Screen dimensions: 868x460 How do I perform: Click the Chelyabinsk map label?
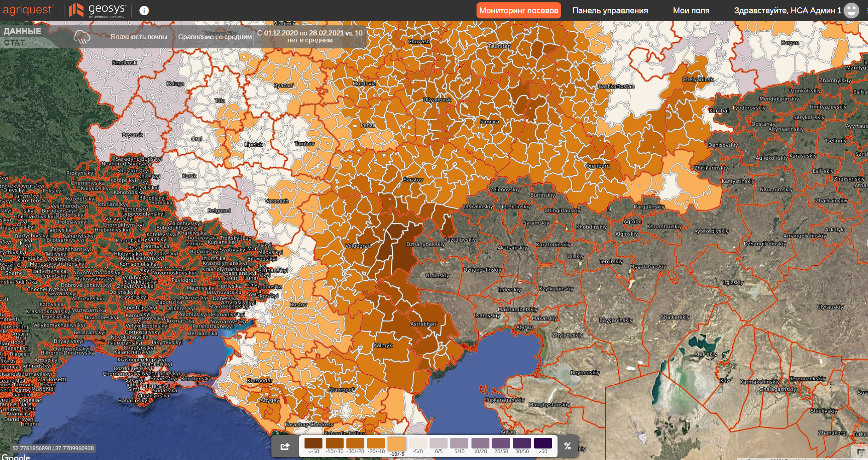pos(698,80)
